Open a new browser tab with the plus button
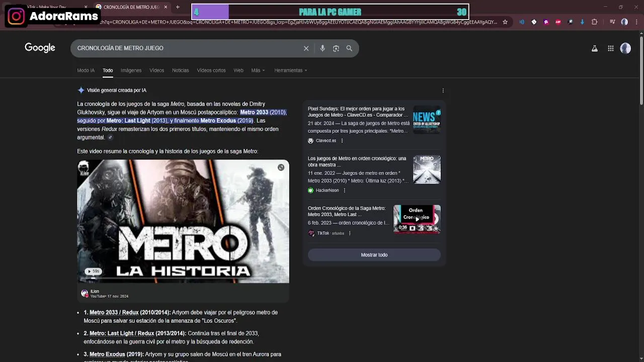Viewport: 644px width, 362px height. (178, 7)
